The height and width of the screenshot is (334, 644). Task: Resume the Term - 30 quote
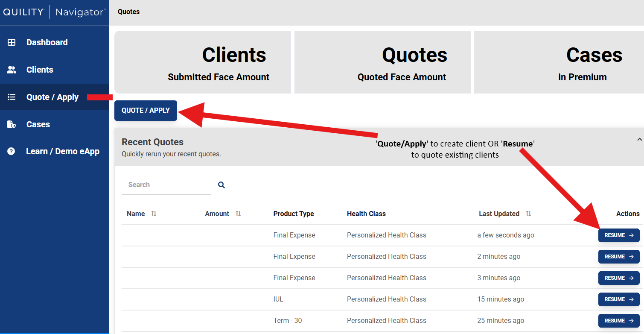pos(618,321)
